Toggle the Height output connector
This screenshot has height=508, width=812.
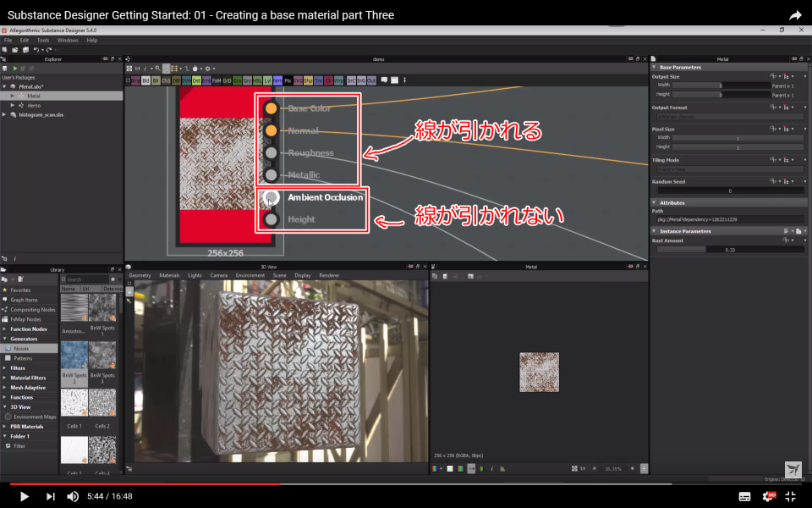pos(271,219)
